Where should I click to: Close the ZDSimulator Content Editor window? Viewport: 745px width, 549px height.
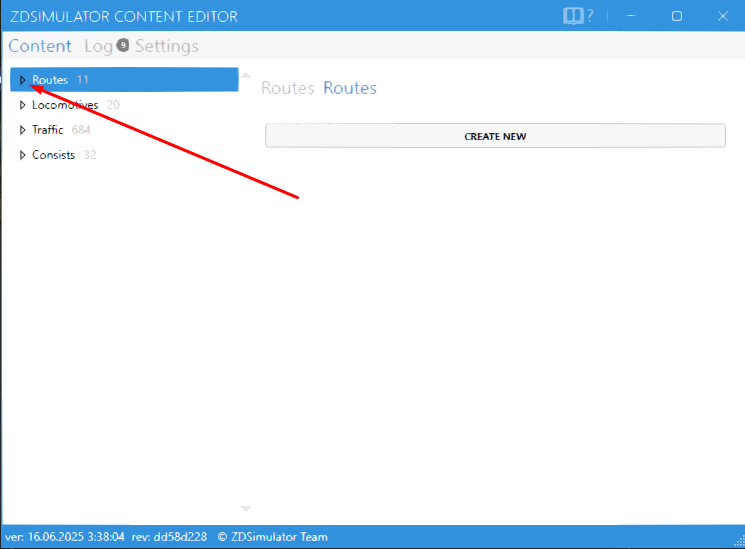click(722, 16)
